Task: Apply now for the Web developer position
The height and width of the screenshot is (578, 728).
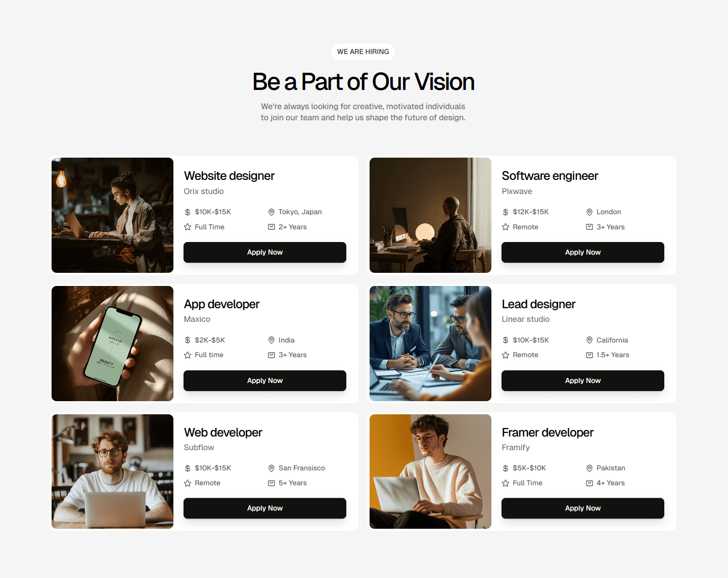Action: (x=265, y=508)
